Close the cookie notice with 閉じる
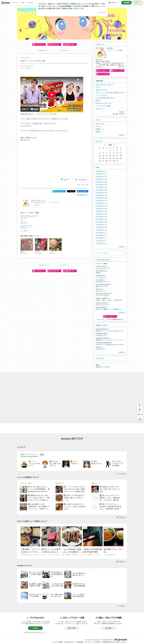144x644 pixels. click(102, 12)
